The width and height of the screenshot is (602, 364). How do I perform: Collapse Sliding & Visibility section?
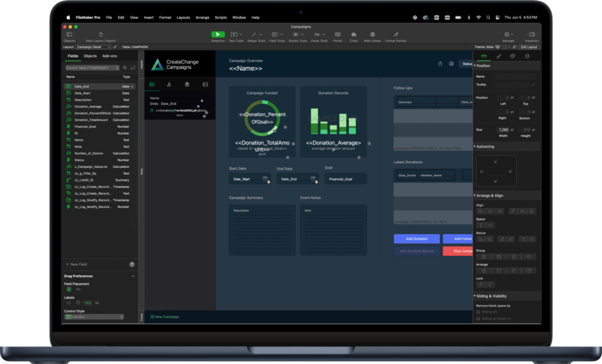pos(475,296)
